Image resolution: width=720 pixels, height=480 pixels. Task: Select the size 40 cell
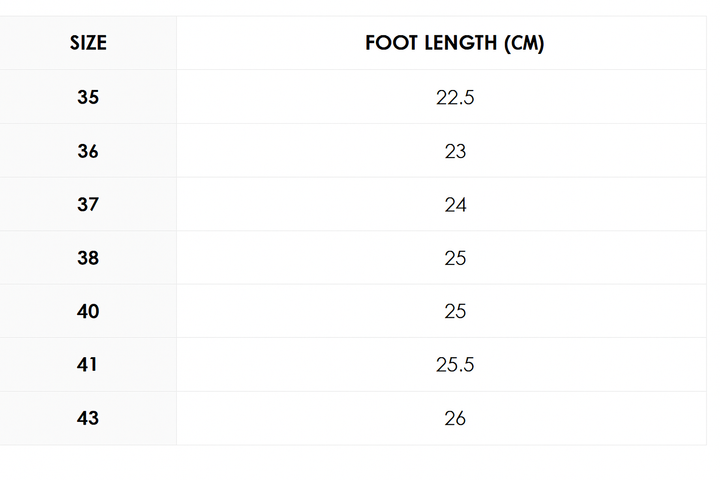88,311
